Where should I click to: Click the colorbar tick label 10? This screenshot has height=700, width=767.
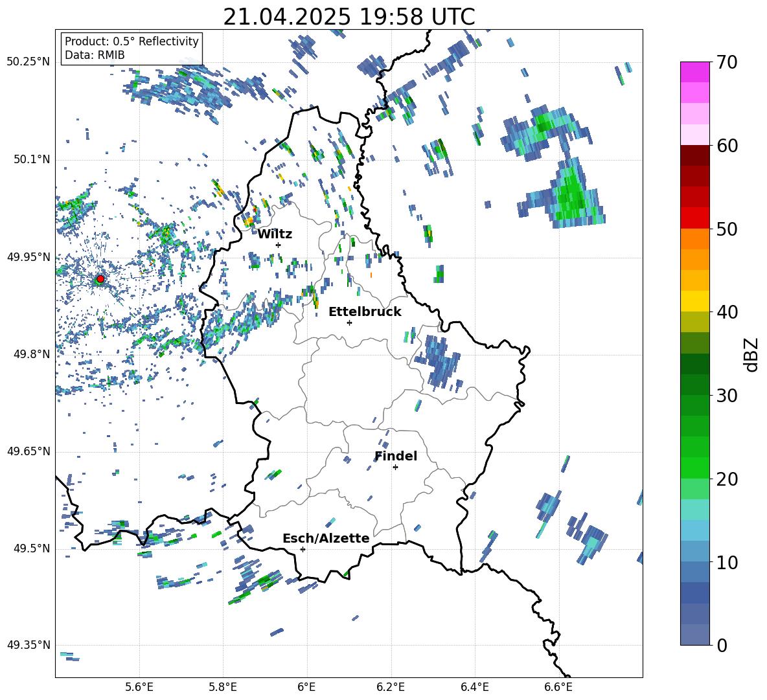726,562
